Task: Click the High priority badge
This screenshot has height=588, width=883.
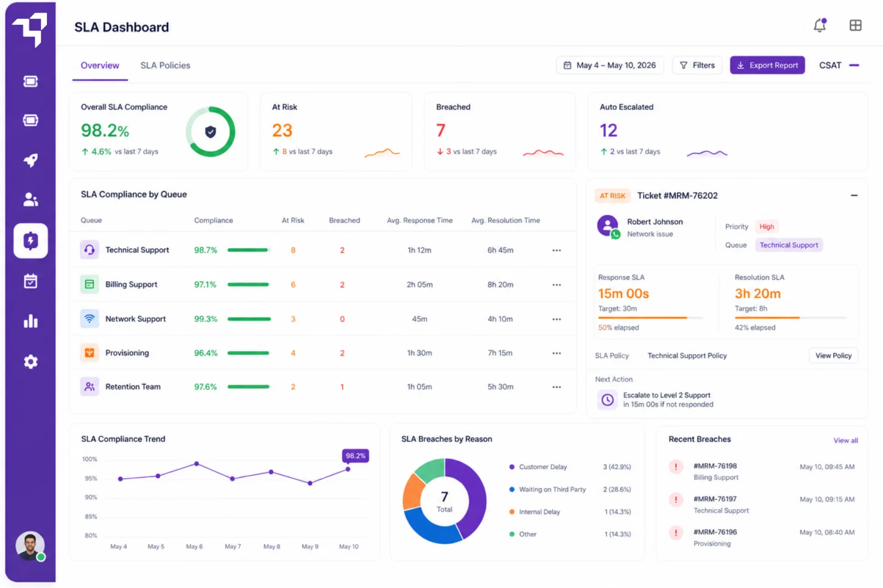Action: (x=767, y=227)
